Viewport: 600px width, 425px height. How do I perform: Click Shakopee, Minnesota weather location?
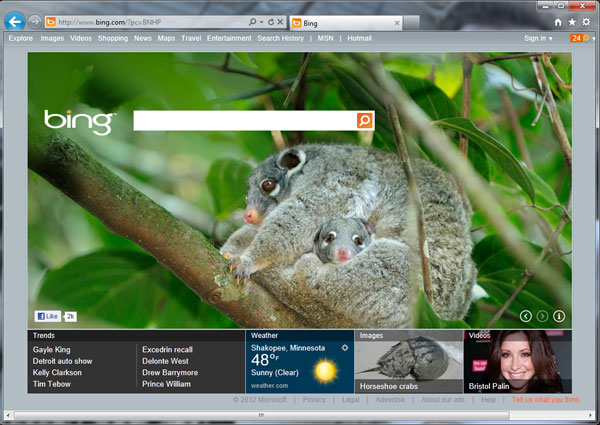(288, 348)
